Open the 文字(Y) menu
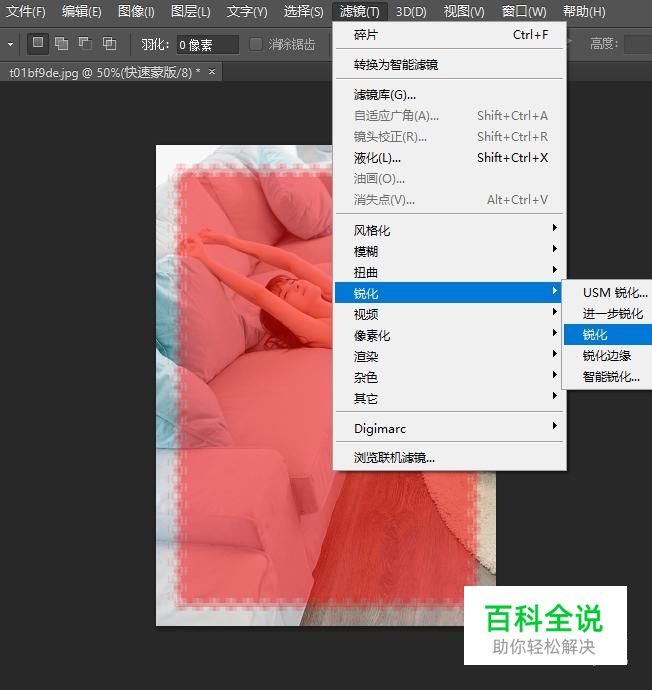Image resolution: width=652 pixels, height=690 pixels. (247, 11)
